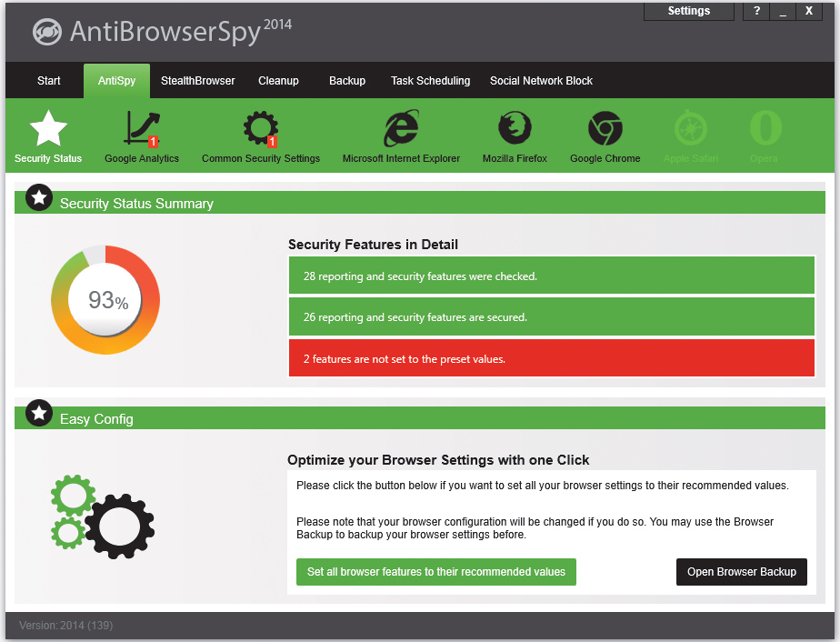
Task: Open the Task Scheduling tab
Action: [430, 80]
